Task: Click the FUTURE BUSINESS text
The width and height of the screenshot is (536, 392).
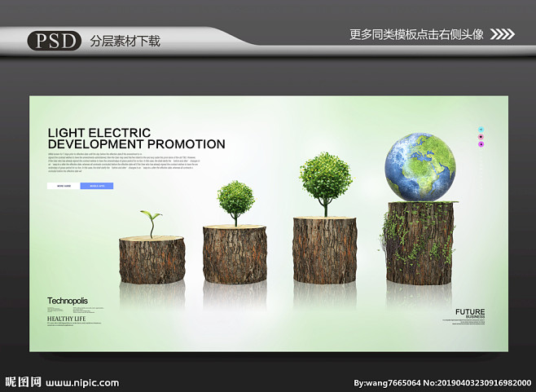Action: 470,313
